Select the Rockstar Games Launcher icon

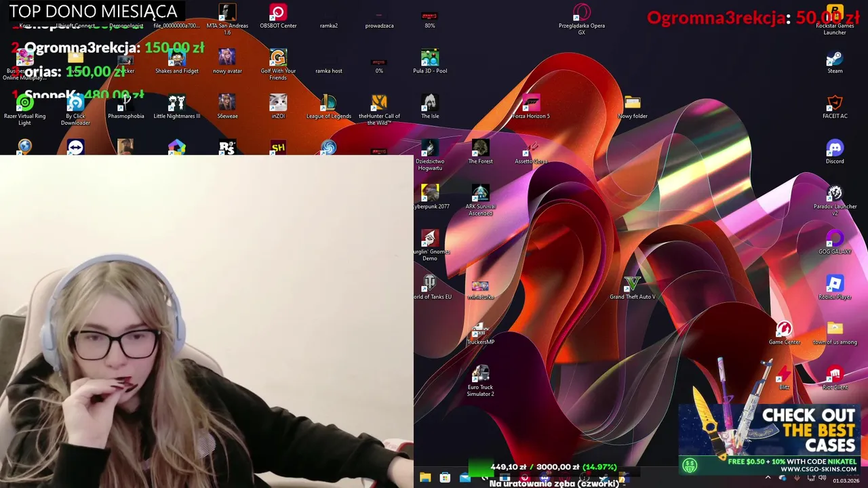click(835, 19)
